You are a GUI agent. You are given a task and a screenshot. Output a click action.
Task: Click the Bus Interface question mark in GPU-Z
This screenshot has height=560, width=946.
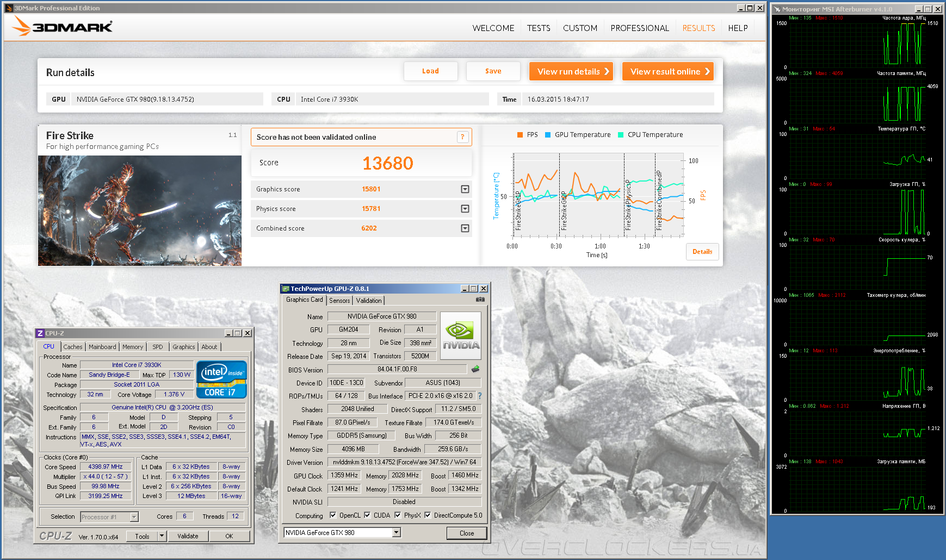(480, 396)
